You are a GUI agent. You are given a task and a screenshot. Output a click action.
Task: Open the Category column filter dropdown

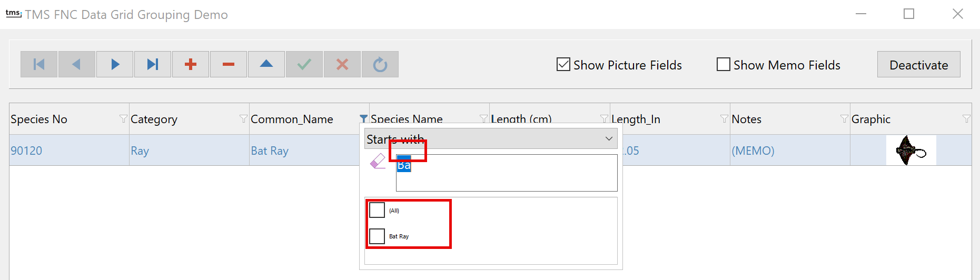tap(243, 119)
